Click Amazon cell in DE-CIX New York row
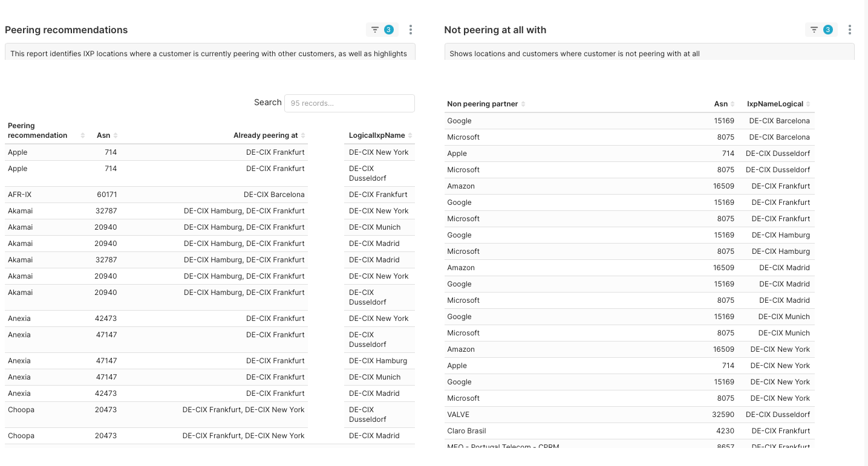The width and height of the screenshot is (868, 466). [461, 349]
